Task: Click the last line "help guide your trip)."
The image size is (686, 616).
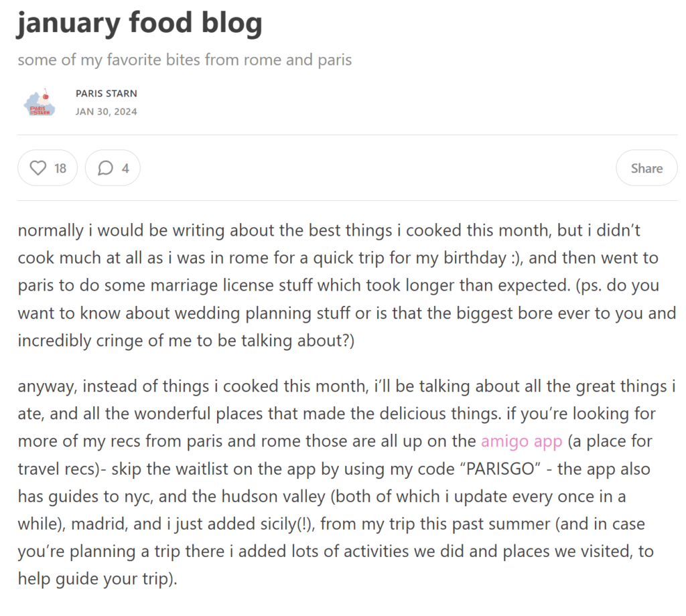Action: [x=98, y=579]
